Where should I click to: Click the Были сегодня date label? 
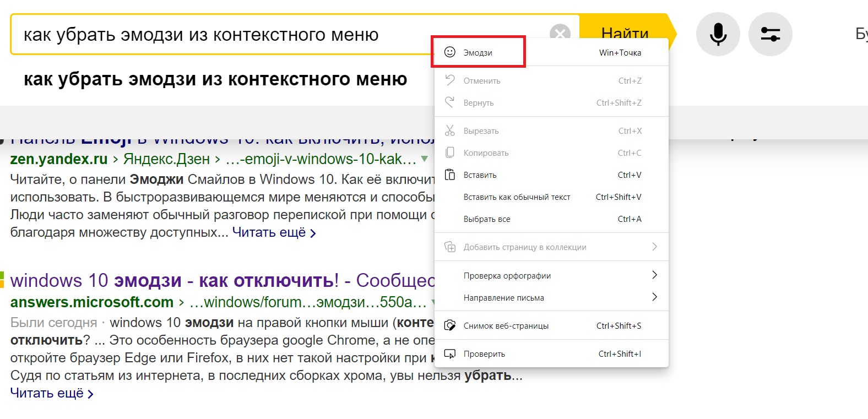pyautogui.click(x=53, y=323)
